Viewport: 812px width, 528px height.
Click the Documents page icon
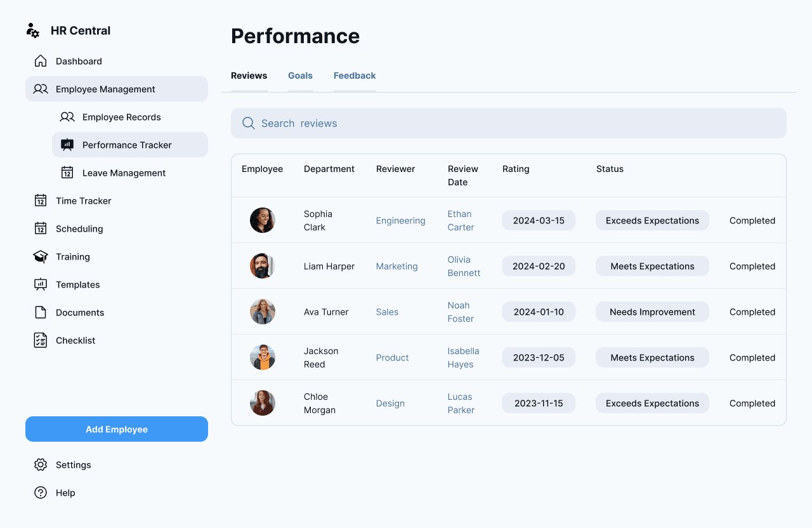40,312
